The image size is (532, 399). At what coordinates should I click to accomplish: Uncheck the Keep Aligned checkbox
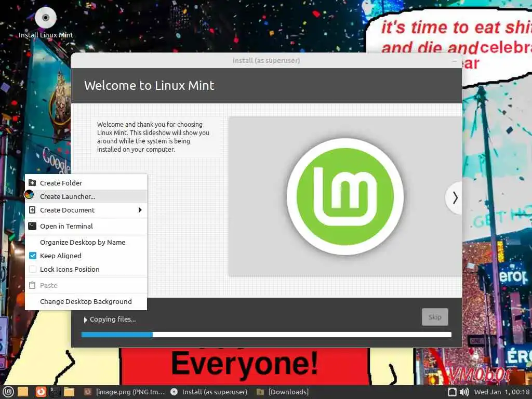(x=33, y=256)
